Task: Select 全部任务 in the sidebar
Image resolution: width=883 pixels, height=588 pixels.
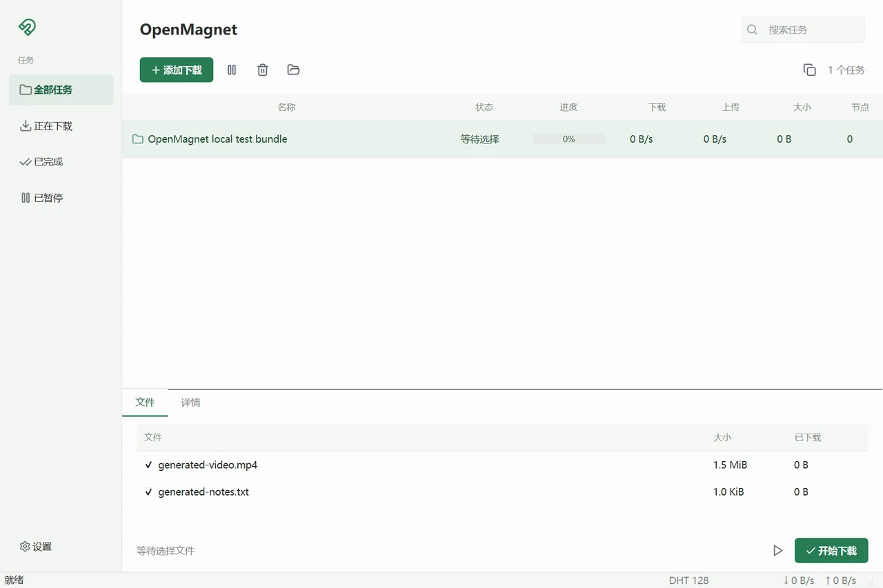Action: [x=61, y=90]
